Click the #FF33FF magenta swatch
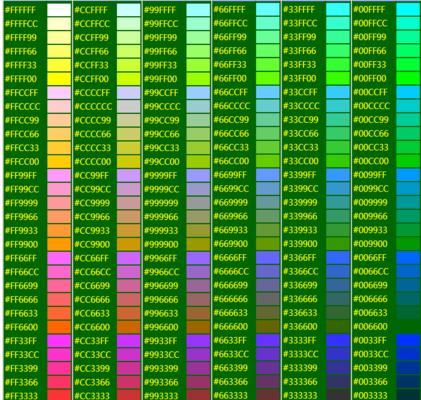Image resolution: width=421 pixels, height=400 pixels. (x=59, y=341)
